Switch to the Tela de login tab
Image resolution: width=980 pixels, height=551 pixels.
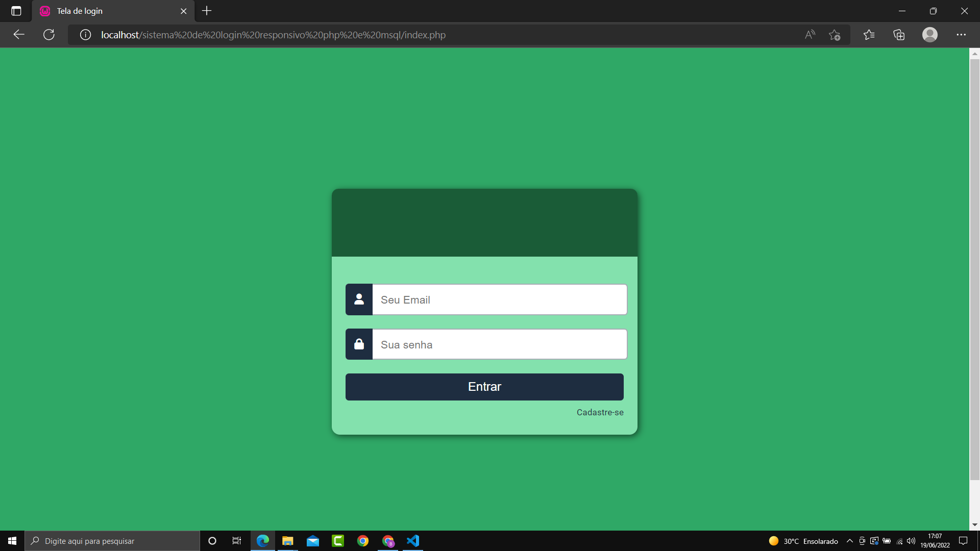point(102,11)
